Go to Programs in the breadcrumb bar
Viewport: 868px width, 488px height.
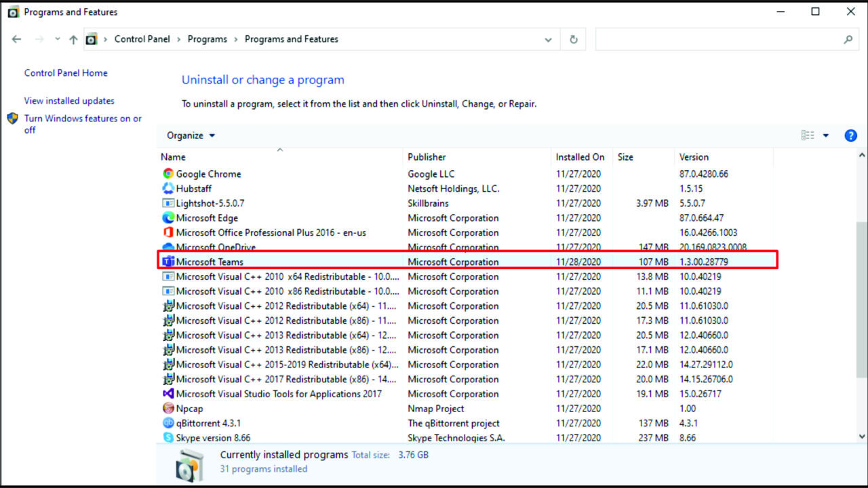(x=208, y=39)
